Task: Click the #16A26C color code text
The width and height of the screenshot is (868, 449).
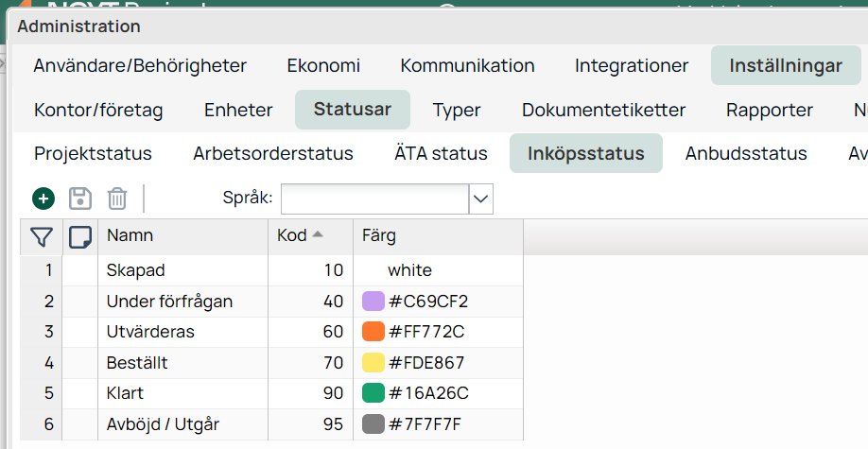Action: pos(428,393)
